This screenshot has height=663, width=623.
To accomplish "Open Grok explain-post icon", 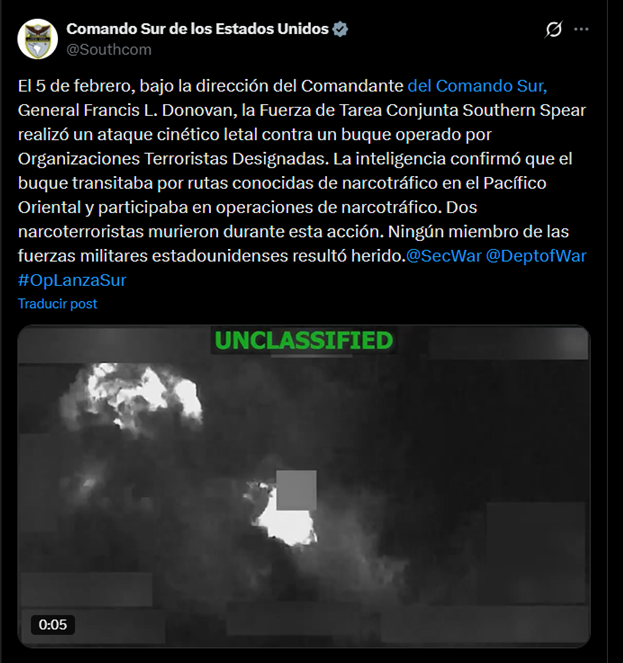I will (x=554, y=29).
